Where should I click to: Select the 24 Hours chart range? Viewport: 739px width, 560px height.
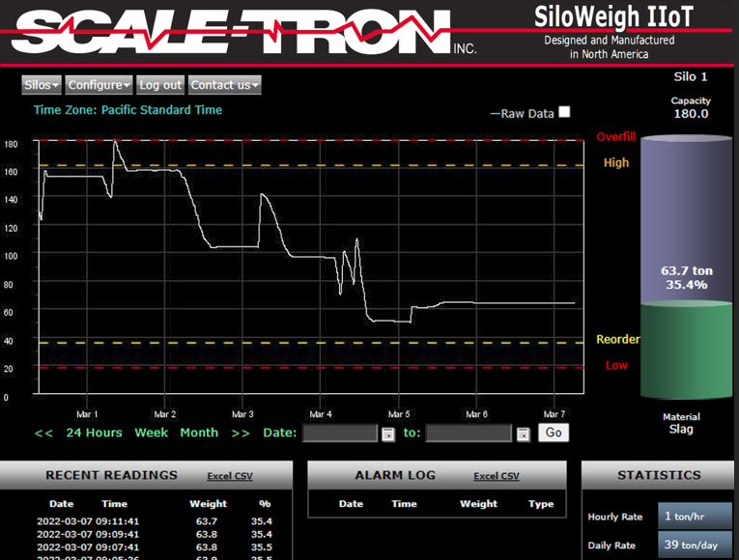[94, 433]
